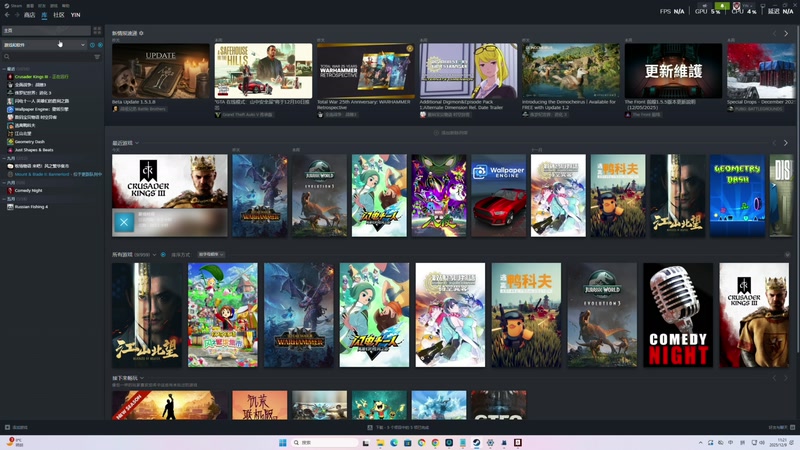800x450 pixels.
Task: Show next What's New items arrow
Action: tap(786, 33)
